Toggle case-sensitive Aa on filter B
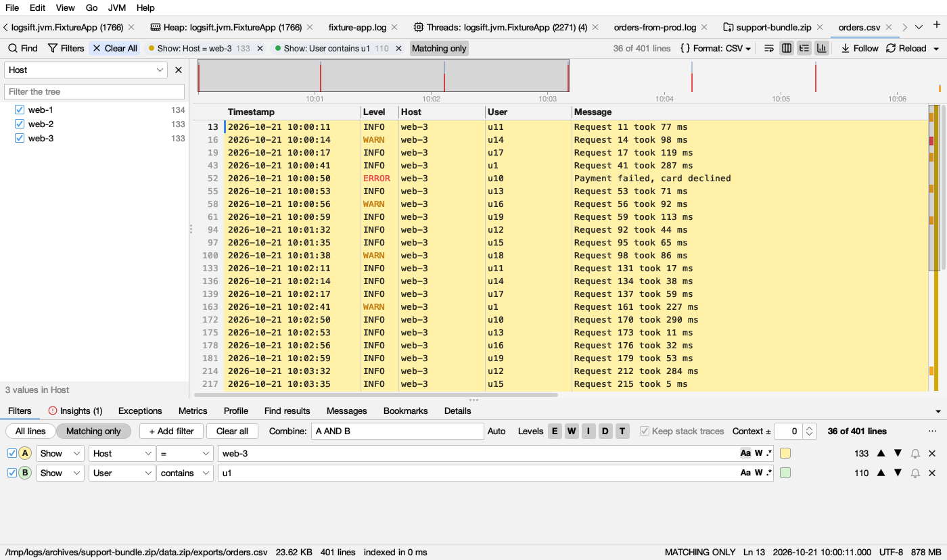The image size is (947, 560). (745, 473)
